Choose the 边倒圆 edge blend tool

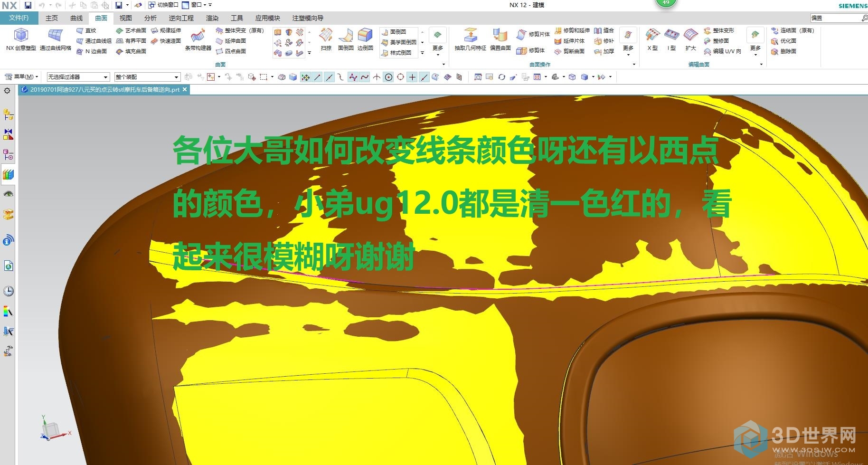pos(365,39)
